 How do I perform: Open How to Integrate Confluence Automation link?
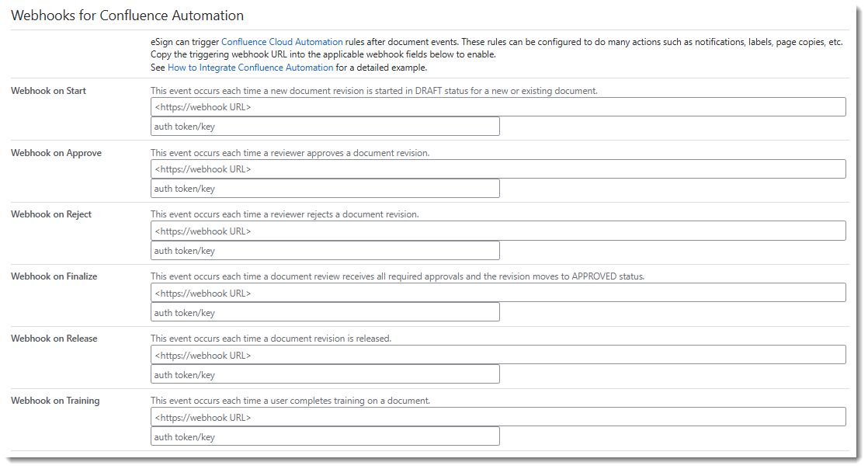250,68
